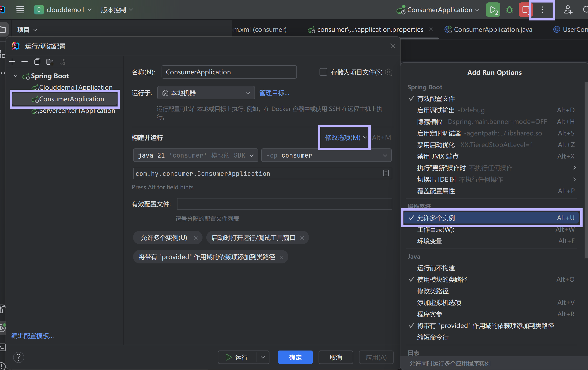Open the clouddemo1 project dropdown
Viewport: 588px width, 370px height.
pyautogui.click(x=63, y=10)
